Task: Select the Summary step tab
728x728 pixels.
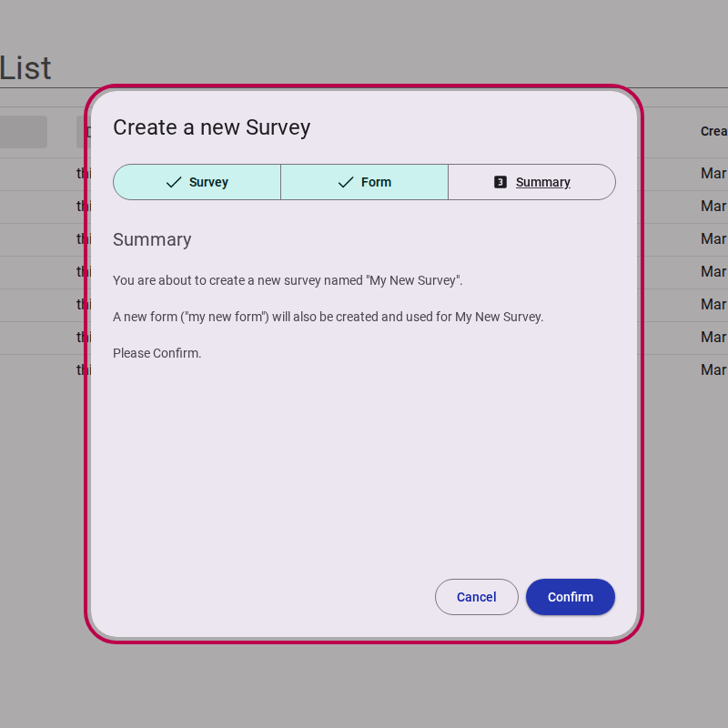Action: [532, 182]
